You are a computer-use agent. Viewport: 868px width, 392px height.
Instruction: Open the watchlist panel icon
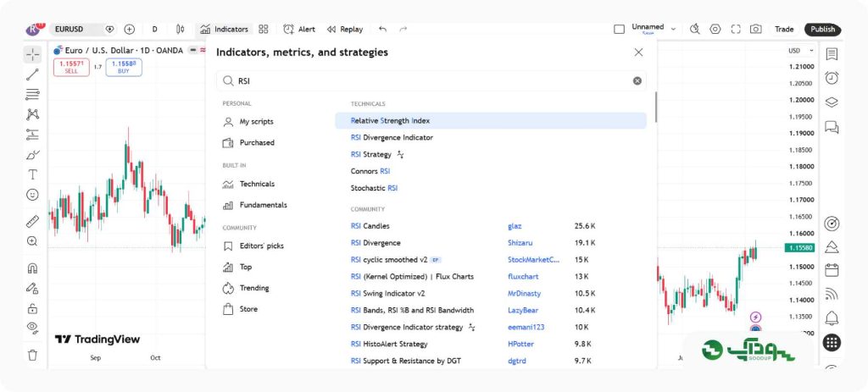pyautogui.click(x=832, y=54)
